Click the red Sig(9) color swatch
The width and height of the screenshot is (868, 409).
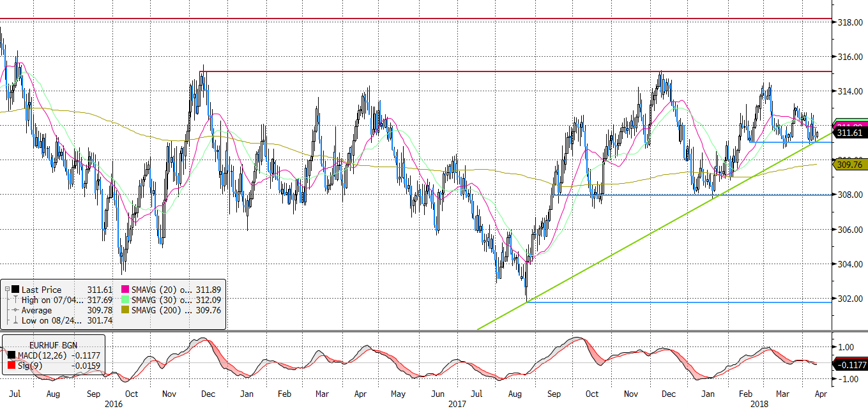[10, 365]
